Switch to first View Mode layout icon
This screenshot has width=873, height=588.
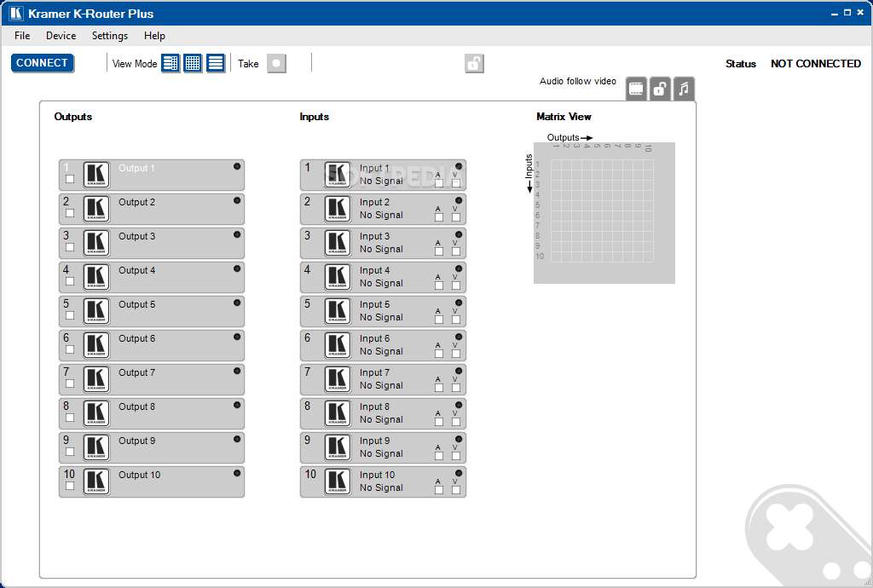pos(171,63)
